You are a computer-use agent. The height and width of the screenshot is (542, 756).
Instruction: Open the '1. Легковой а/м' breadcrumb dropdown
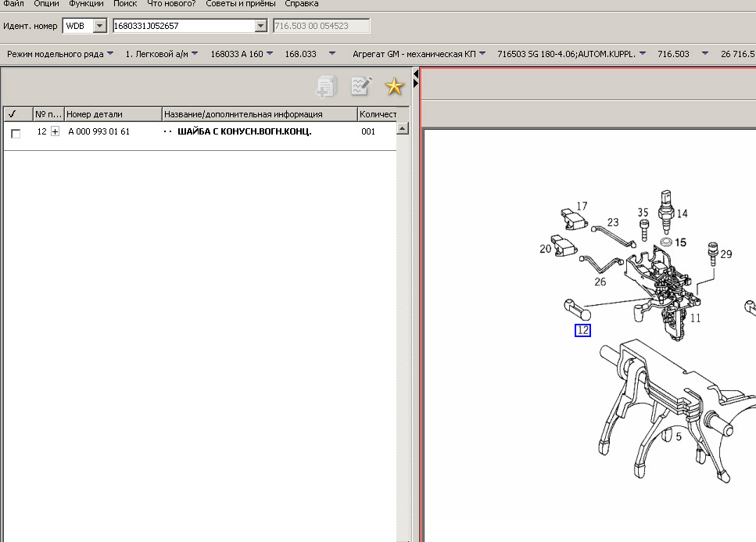tap(193, 54)
